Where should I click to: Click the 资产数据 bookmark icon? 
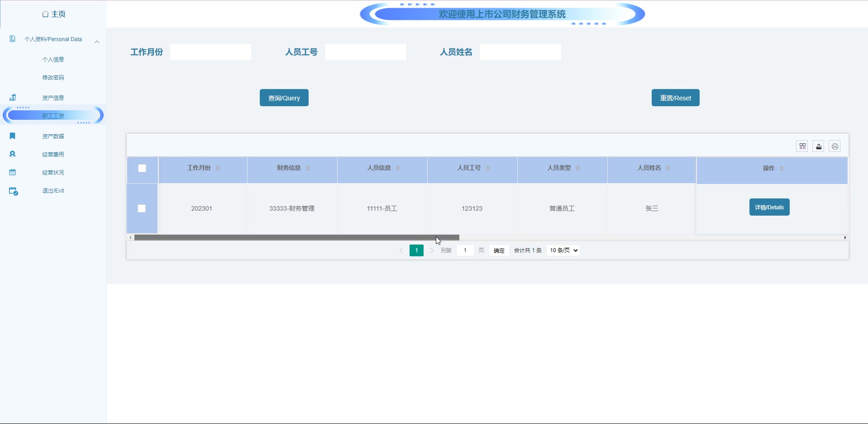(13, 136)
